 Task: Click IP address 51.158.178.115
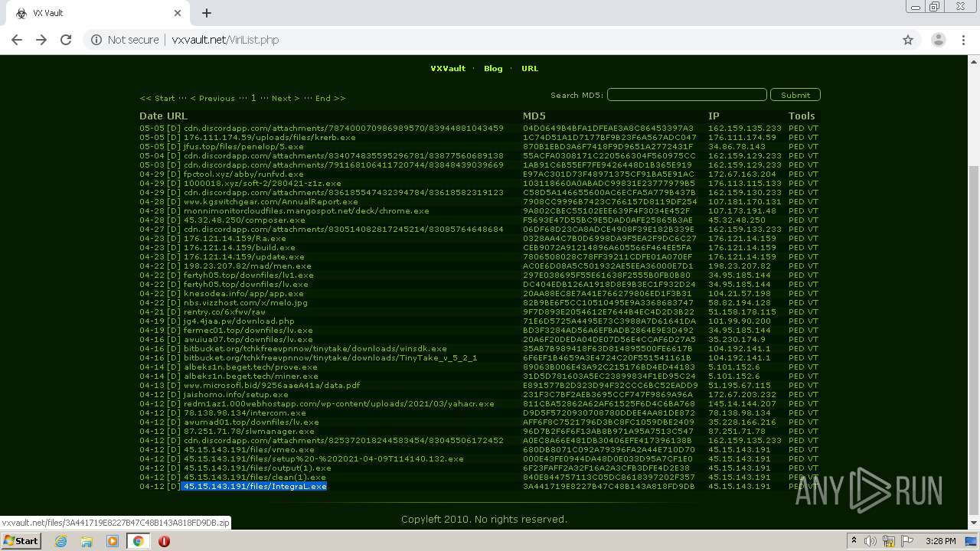[742, 311]
